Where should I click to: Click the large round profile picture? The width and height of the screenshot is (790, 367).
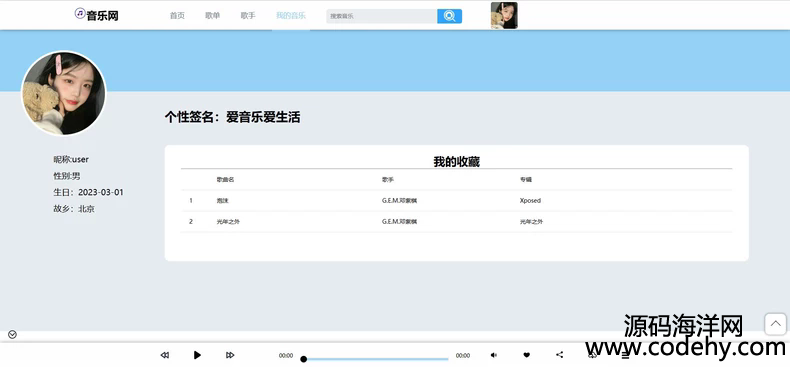point(63,93)
